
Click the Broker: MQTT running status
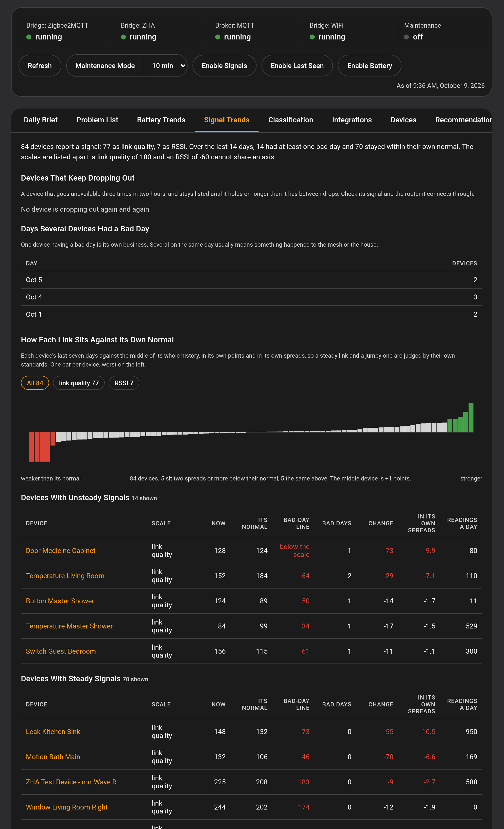(233, 37)
